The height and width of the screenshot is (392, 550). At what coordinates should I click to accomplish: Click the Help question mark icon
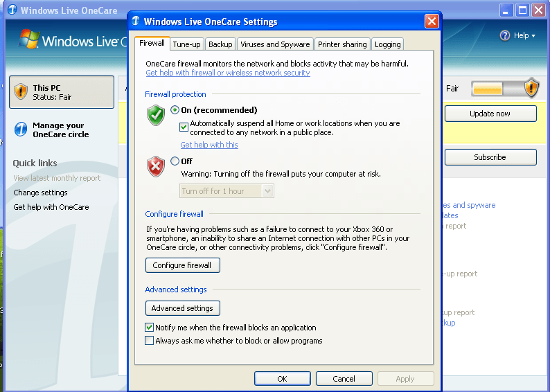tap(505, 35)
